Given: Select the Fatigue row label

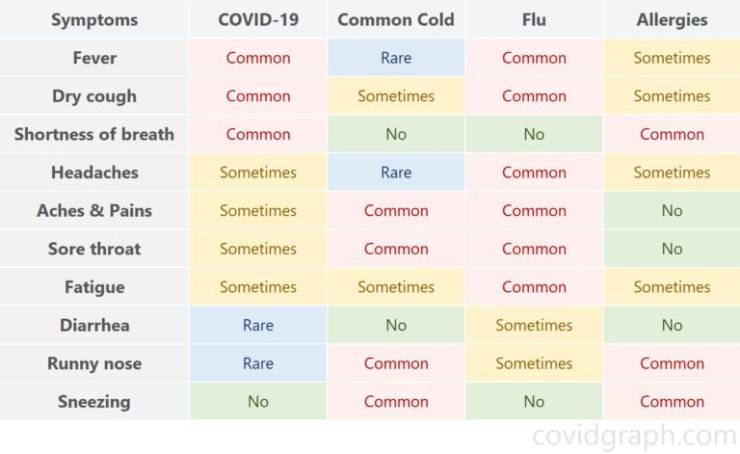Looking at the screenshot, I should coord(94,287).
